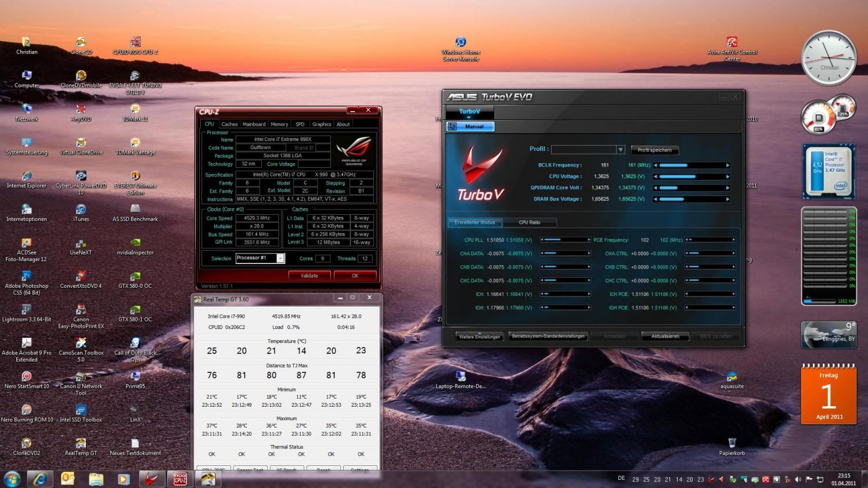Click the analog clock desktop gadget
Viewport: 868px width, 488px height.
tap(829, 58)
